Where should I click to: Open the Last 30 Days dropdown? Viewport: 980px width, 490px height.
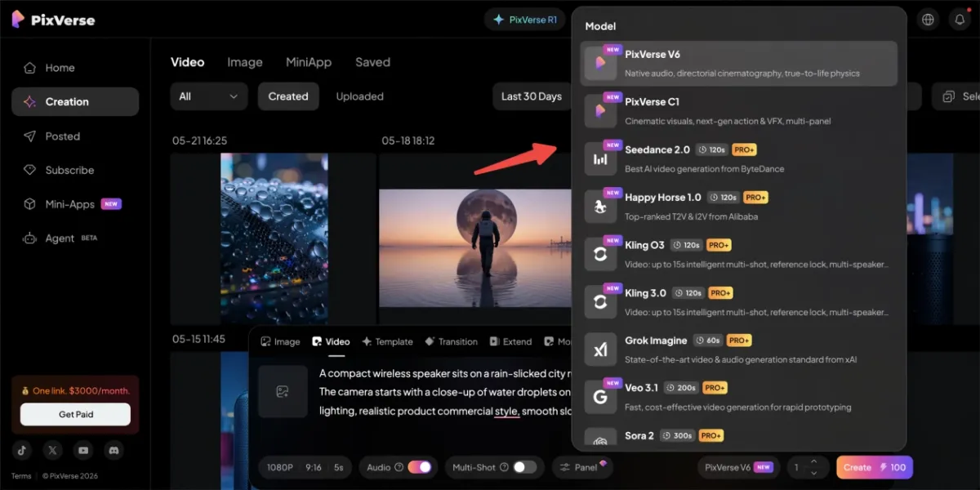click(x=532, y=96)
